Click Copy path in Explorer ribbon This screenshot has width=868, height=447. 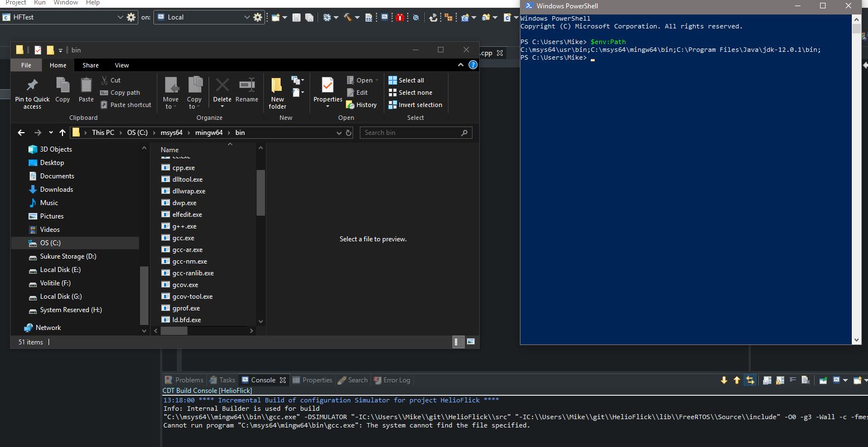(120, 93)
